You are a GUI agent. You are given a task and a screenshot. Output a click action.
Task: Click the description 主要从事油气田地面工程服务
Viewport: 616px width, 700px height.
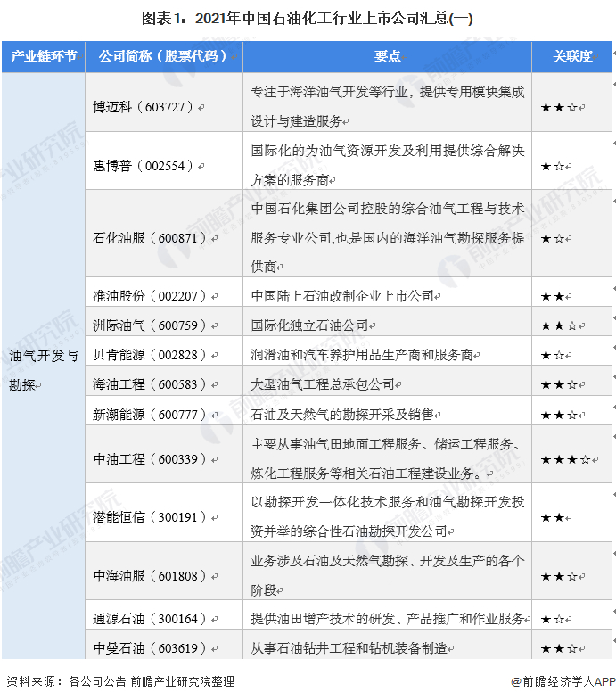(385, 458)
